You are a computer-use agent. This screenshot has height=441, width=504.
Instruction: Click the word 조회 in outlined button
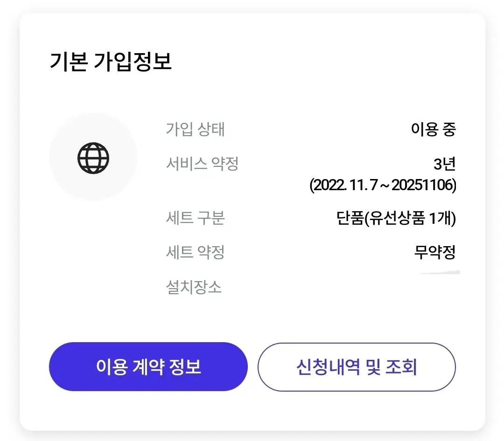click(x=401, y=367)
